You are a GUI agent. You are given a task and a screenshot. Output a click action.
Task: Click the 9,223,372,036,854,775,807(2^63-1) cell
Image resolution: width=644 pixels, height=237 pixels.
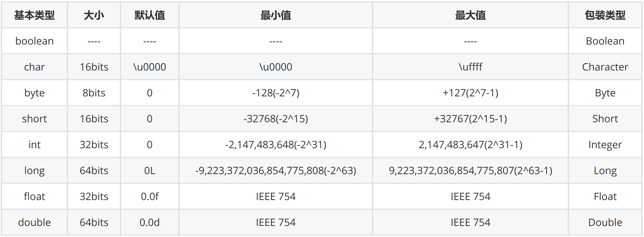click(470, 171)
